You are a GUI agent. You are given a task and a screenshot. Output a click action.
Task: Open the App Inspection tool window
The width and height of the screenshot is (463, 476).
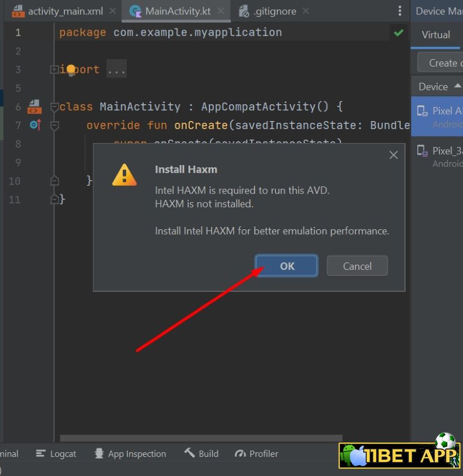tap(130, 453)
